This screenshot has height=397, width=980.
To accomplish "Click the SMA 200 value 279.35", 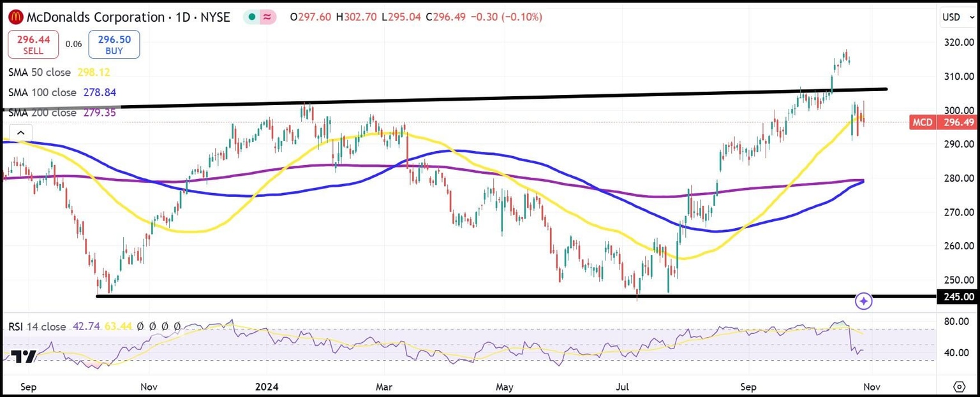I will coord(100,113).
